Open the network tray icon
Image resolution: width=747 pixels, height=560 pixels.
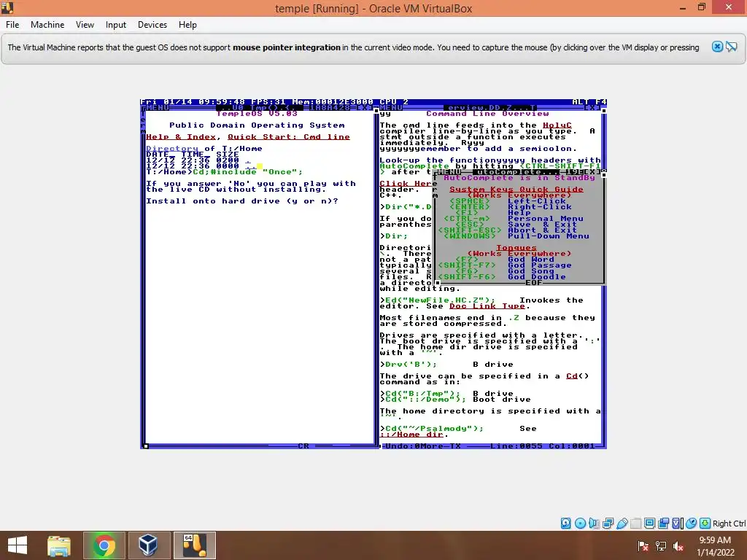(x=660, y=545)
